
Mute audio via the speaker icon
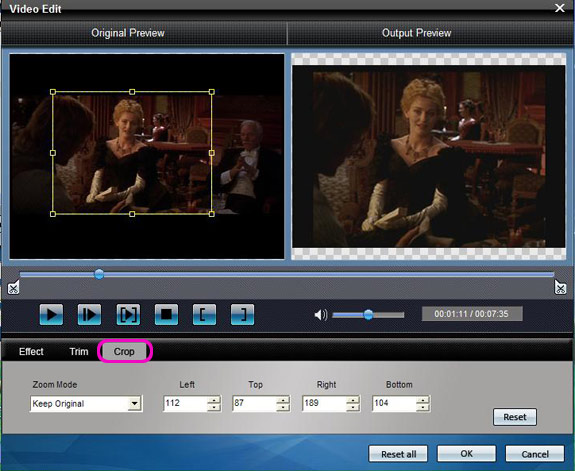pos(321,315)
